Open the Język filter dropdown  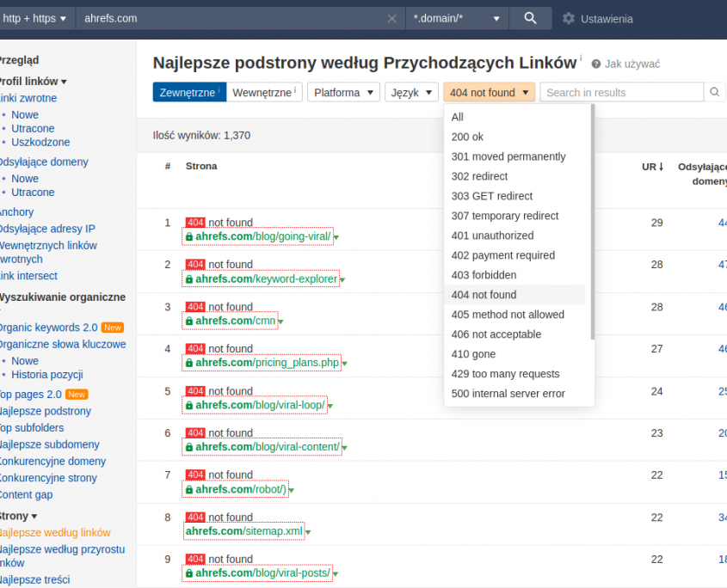(x=411, y=92)
